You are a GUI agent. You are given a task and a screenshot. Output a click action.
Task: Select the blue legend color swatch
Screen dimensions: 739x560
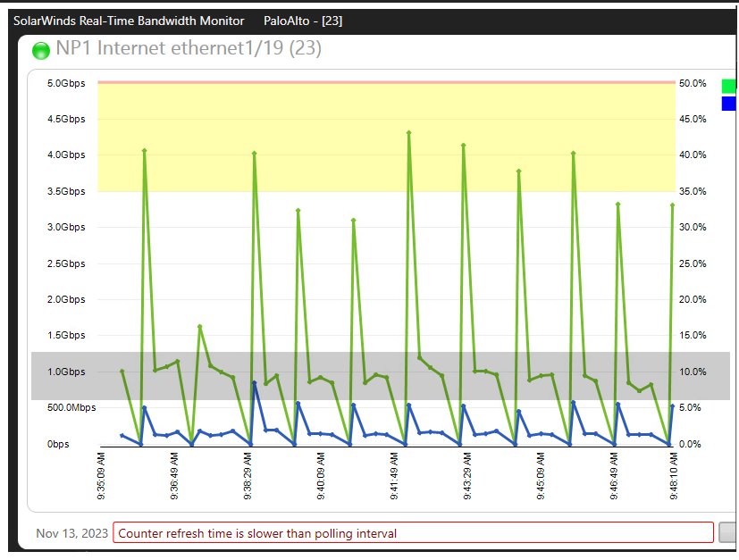click(x=728, y=104)
